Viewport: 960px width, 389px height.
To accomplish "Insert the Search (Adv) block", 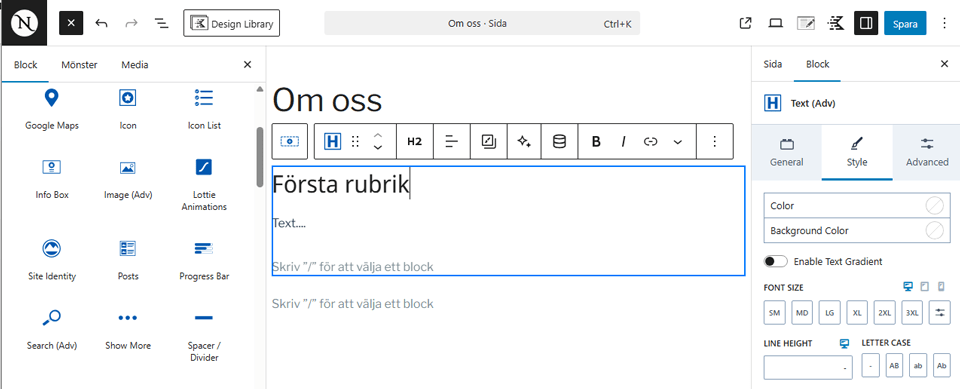I will pyautogui.click(x=52, y=329).
